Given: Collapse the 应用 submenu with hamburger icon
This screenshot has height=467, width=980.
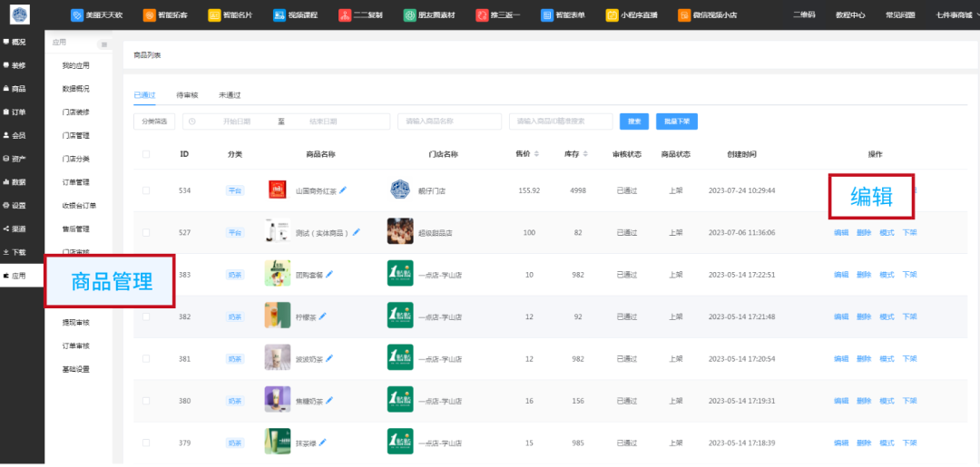Looking at the screenshot, I should click(103, 44).
